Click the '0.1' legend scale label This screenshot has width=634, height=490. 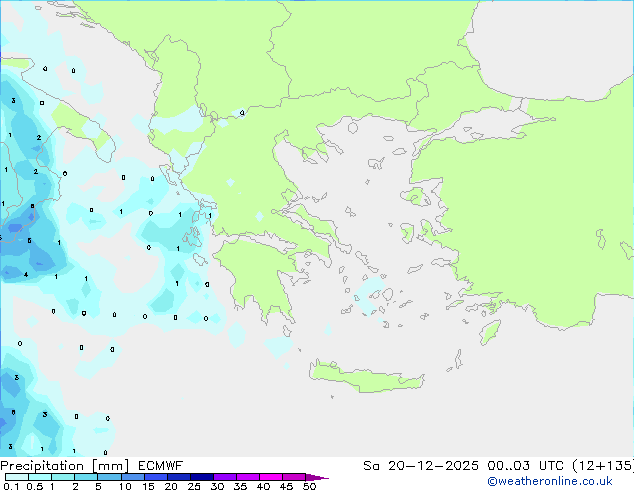point(11,486)
